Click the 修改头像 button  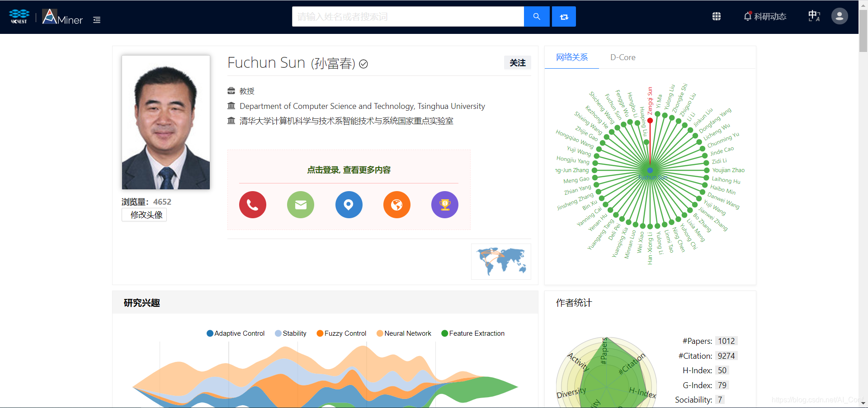144,215
